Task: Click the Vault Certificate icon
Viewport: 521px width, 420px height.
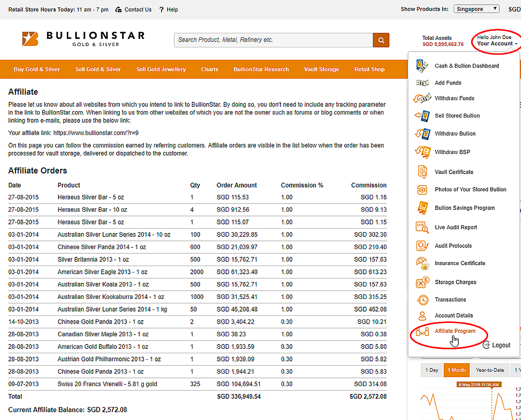Action: coord(422,171)
